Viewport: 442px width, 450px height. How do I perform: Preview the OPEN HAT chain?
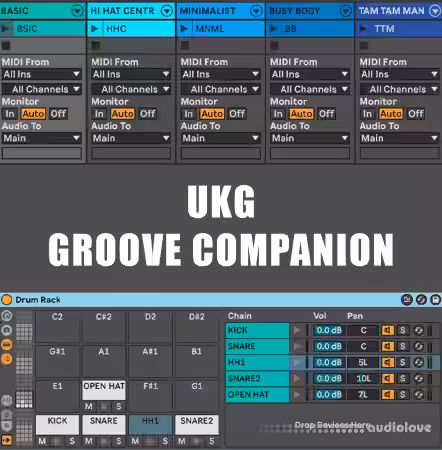(x=297, y=394)
